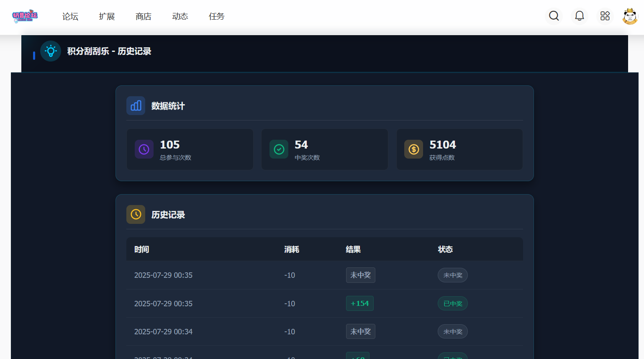Click the purple clock icon for 总参与次数
This screenshot has width=644, height=359.
coord(144,149)
